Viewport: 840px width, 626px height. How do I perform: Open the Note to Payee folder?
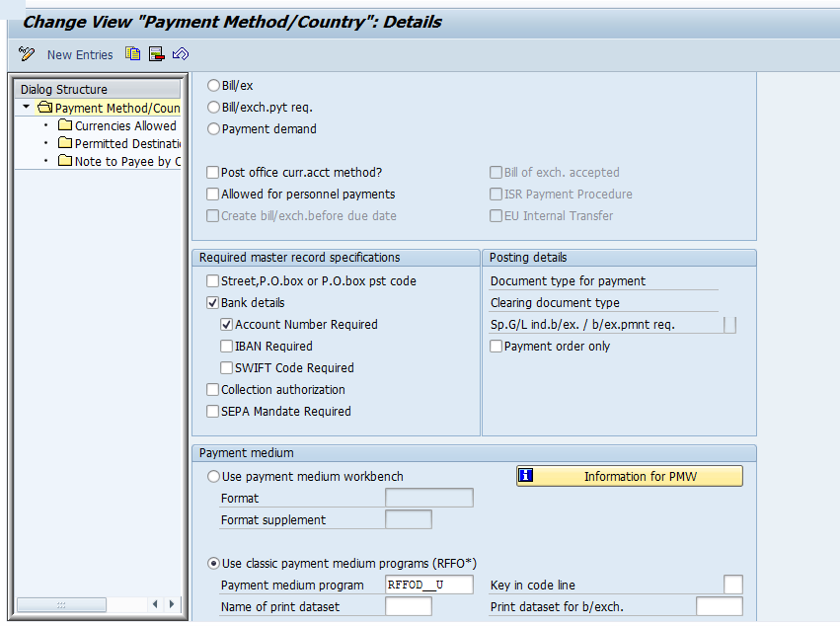pos(65,161)
